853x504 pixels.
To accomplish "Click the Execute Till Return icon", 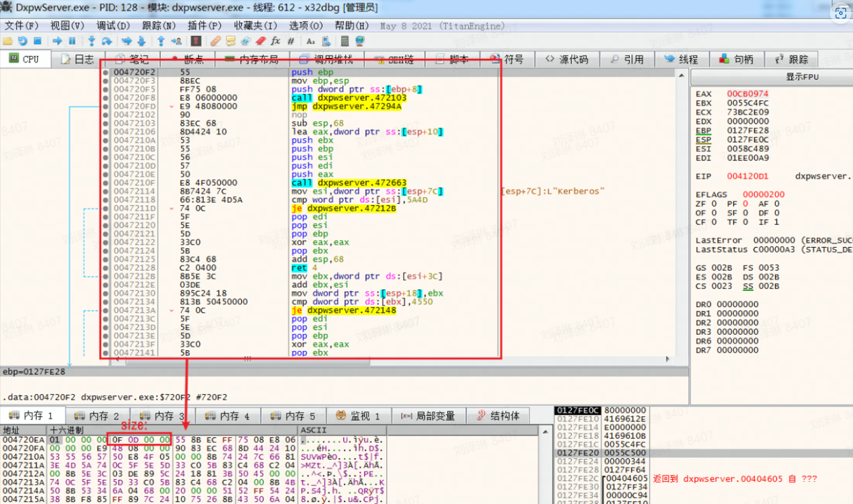I will (x=161, y=41).
